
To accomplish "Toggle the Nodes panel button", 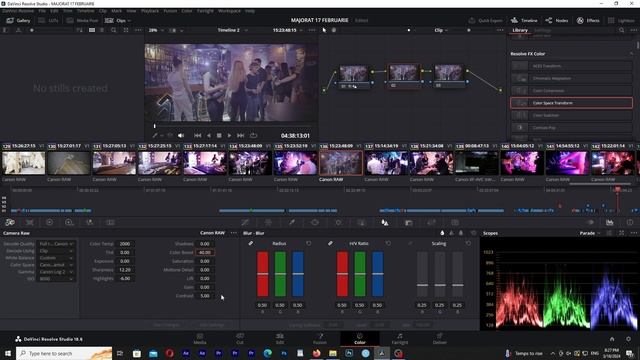I will (557, 20).
